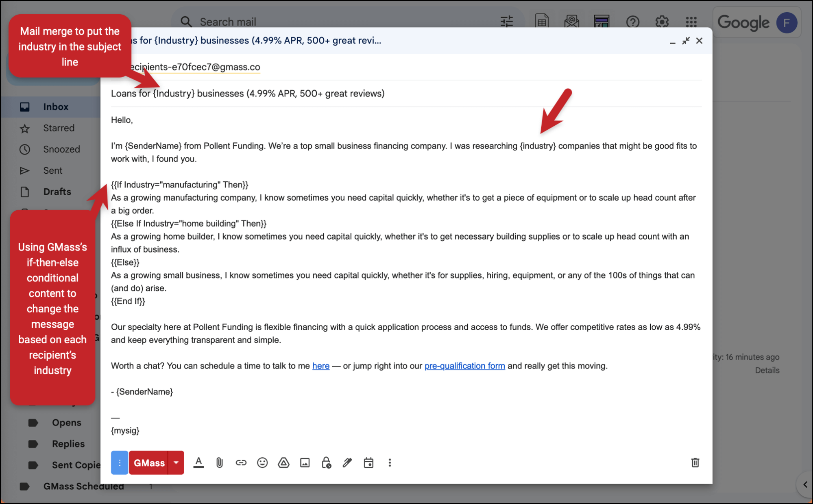The height and width of the screenshot is (504, 813).
Task: Click the {mysig} placeholder text
Action: (x=125, y=430)
